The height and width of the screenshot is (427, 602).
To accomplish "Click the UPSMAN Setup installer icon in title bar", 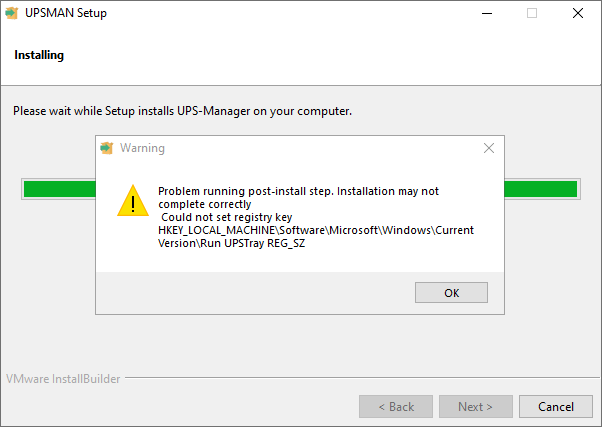I will [x=12, y=13].
